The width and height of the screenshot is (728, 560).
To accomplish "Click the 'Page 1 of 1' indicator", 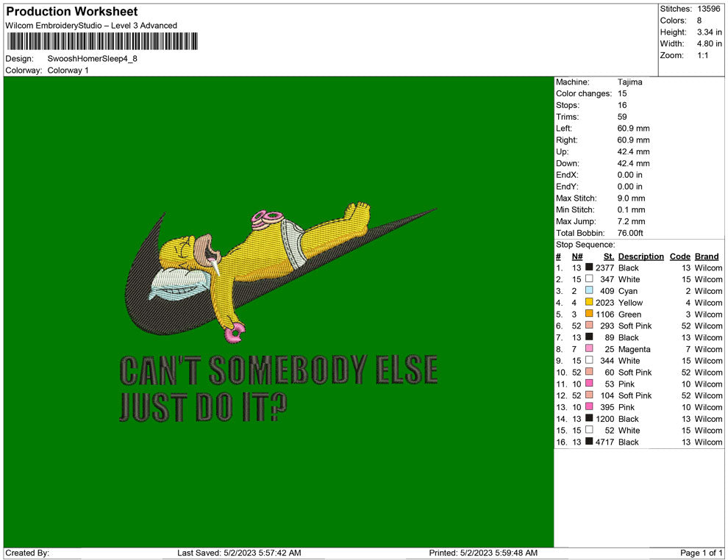I will [x=701, y=553].
